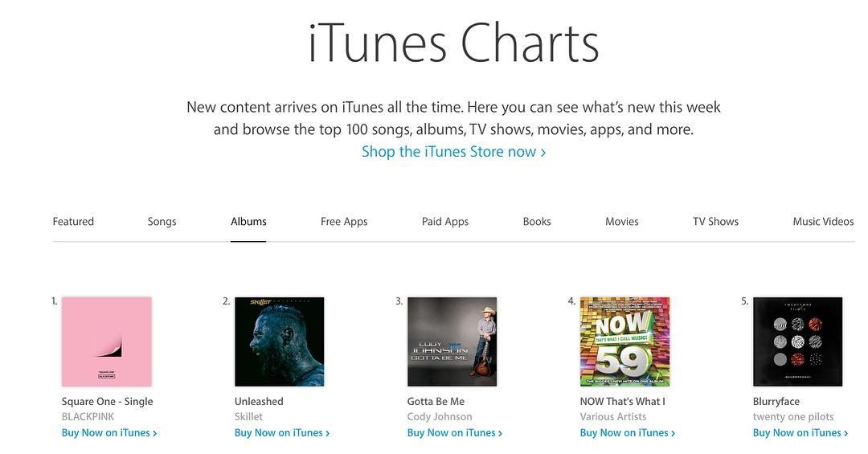Open the Blurryface album cover
This screenshot has height=454, width=868.
798,342
